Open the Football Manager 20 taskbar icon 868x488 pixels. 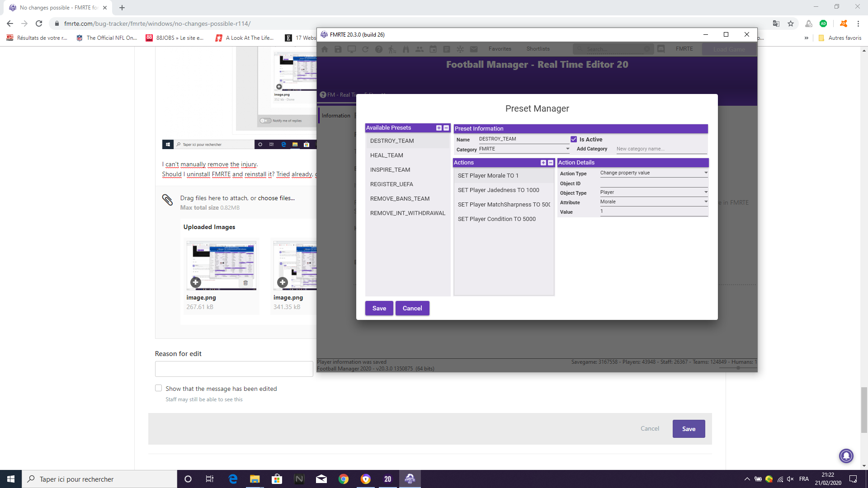click(x=388, y=479)
